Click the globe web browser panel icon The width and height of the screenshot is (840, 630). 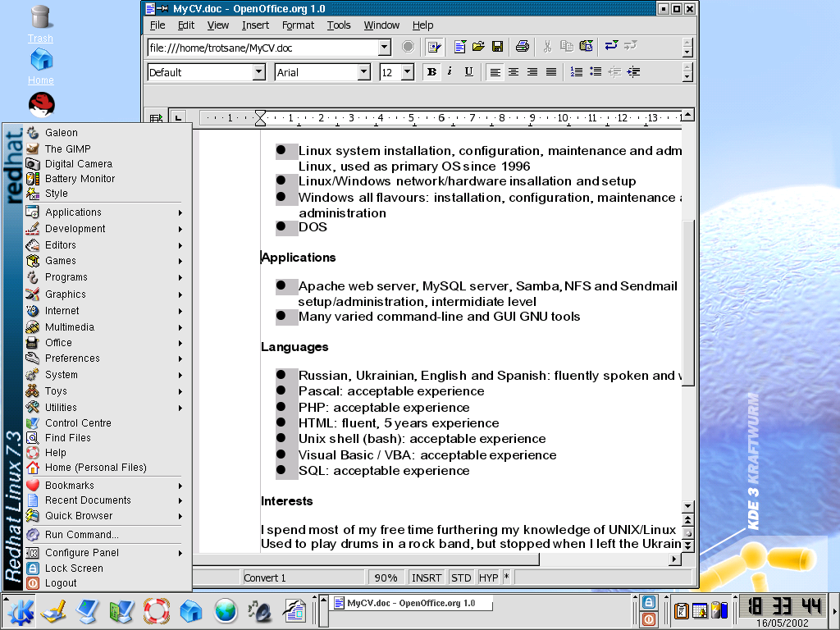tap(226, 610)
